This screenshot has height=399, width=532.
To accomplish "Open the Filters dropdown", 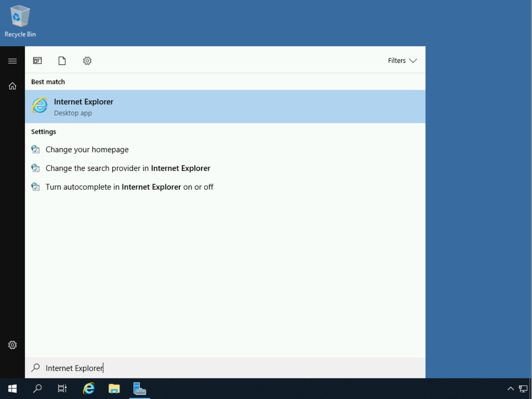I will pos(402,61).
